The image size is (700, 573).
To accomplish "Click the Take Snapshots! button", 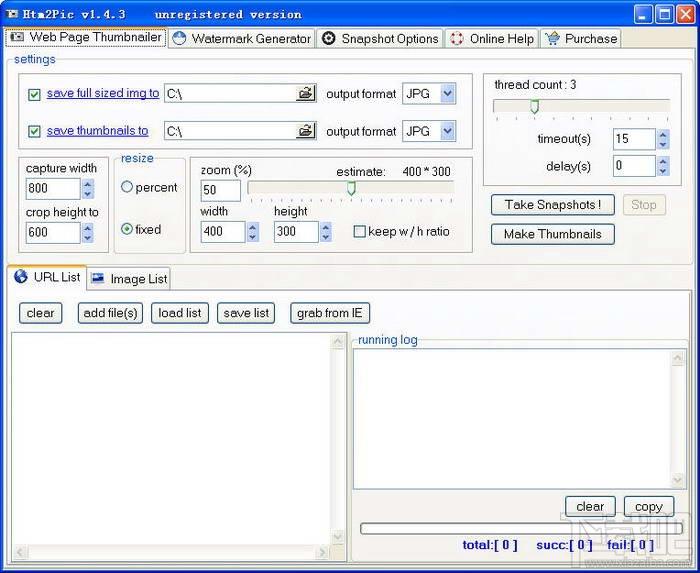I will pos(553,205).
